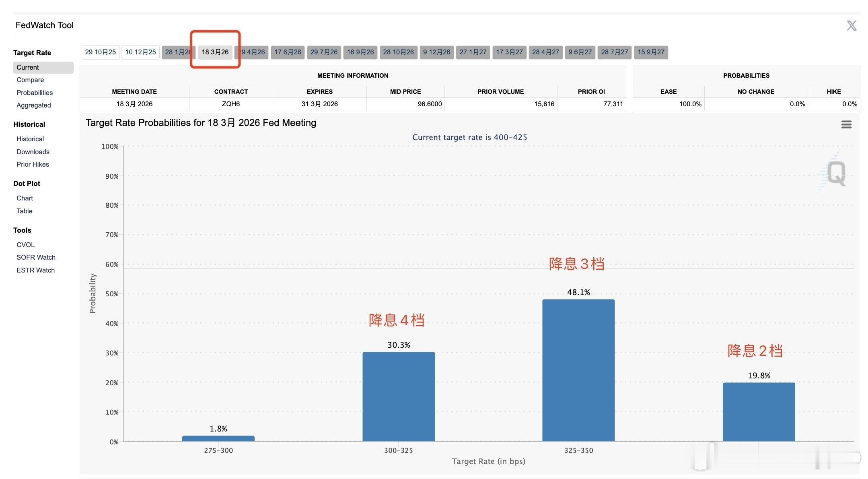Open Dot Plot Chart link

point(25,198)
